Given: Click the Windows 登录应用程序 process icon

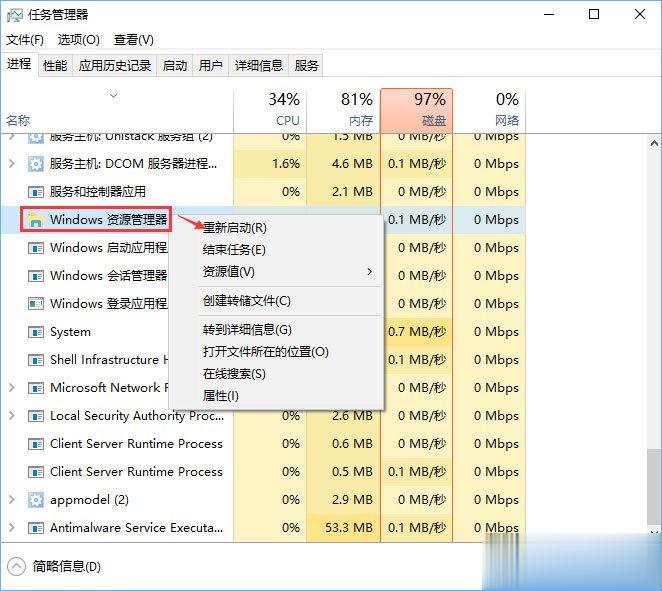Looking at the screenshot, I should pyautogui.click(x=35, y=304).
